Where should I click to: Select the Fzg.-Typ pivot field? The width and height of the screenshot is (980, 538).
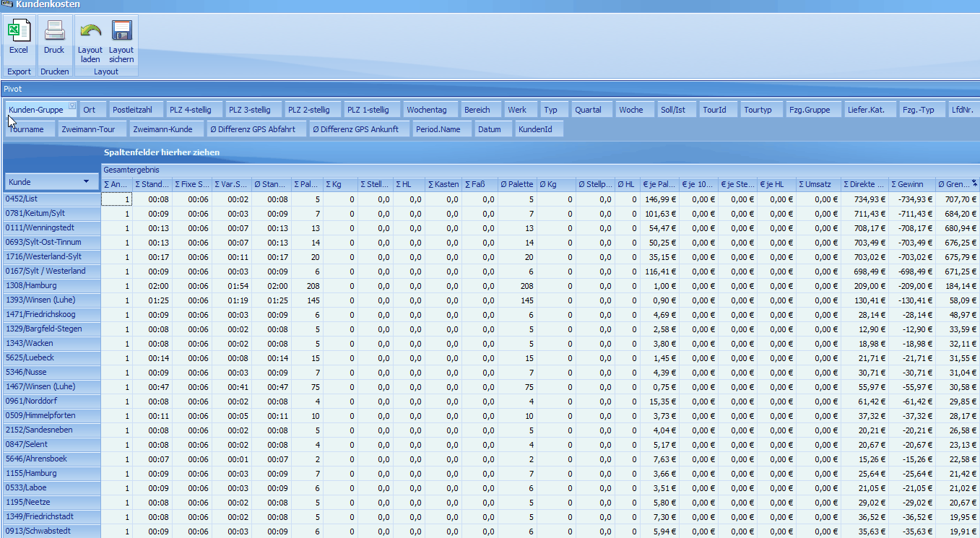922,110
